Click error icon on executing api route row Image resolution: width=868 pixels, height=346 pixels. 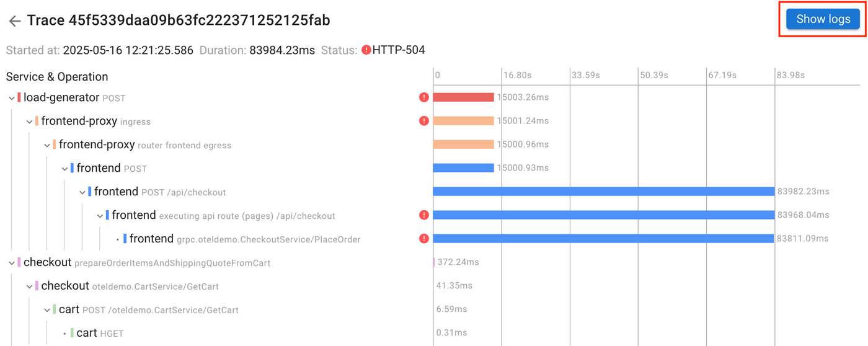click(x=424, y=215)
